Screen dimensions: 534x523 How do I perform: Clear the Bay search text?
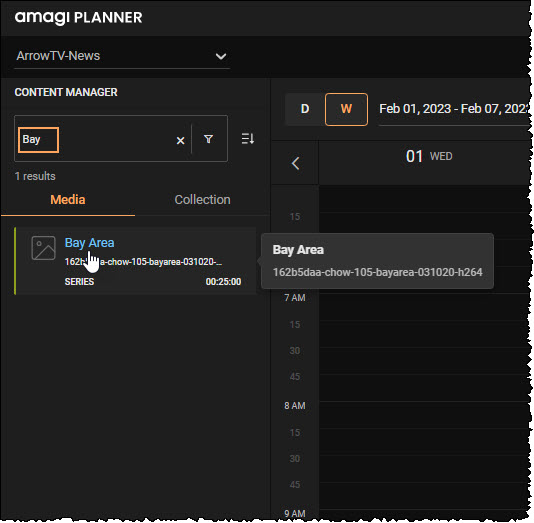(x=180, y=140)
